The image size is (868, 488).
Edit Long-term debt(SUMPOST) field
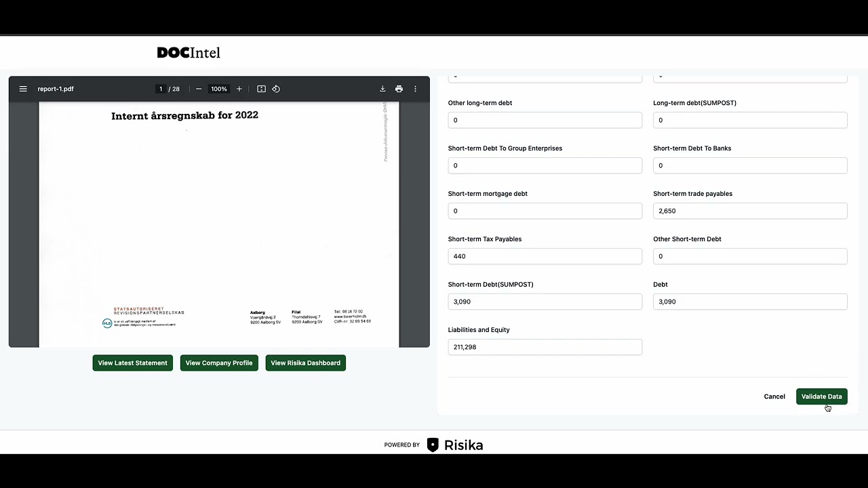(x=750, y=120)
